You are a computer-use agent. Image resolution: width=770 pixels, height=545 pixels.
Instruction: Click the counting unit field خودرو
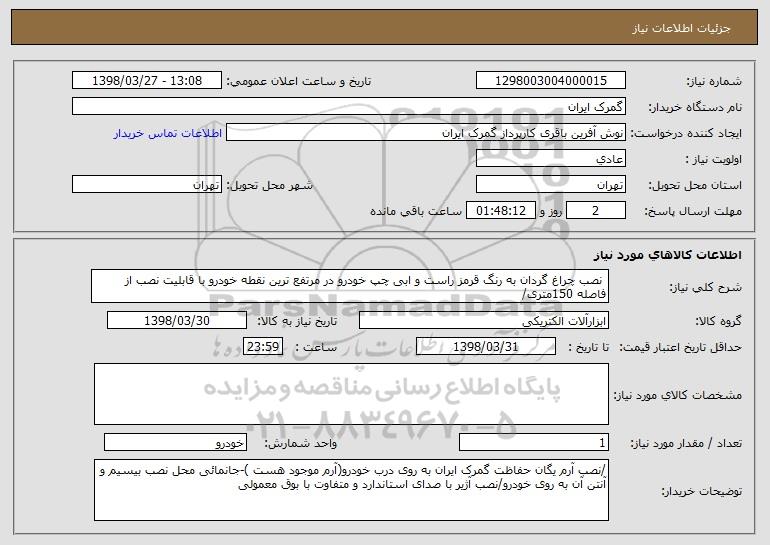tap(175, 442)
